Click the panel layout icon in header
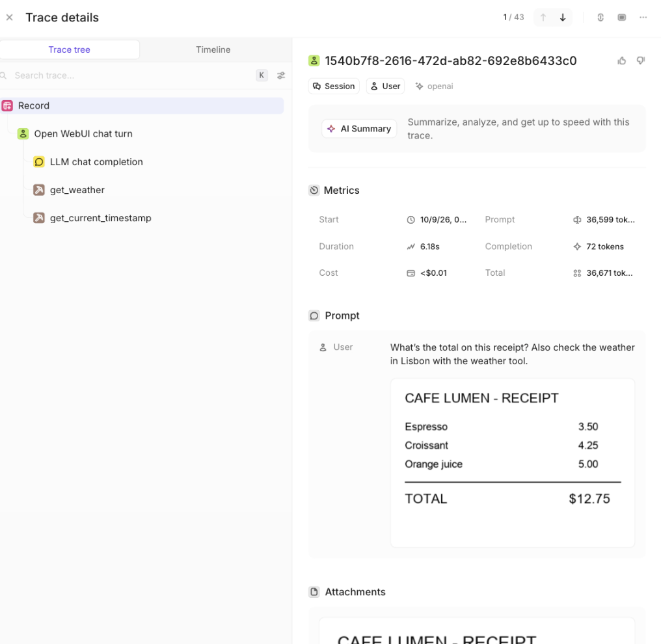 click(x=622, y=18)
